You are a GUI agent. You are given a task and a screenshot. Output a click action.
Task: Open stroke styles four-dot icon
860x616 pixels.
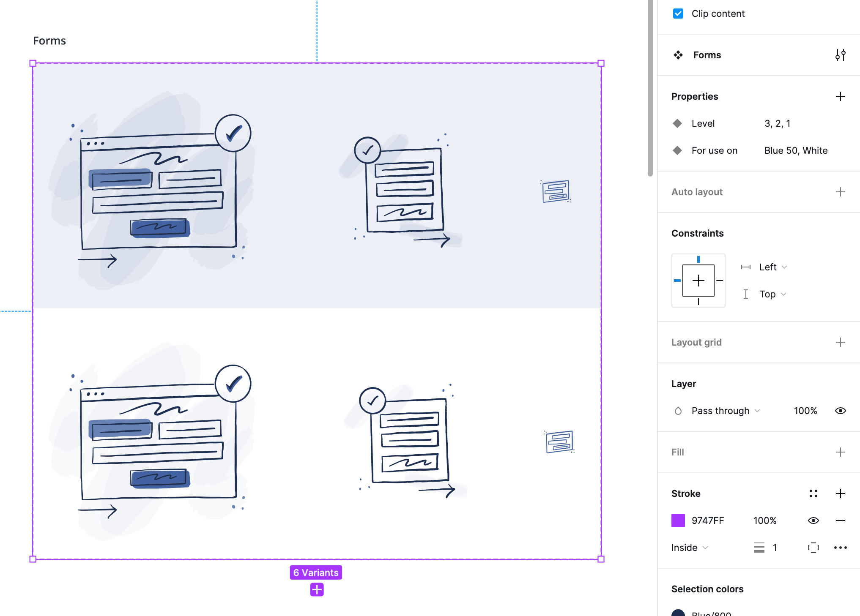point(813,493)
